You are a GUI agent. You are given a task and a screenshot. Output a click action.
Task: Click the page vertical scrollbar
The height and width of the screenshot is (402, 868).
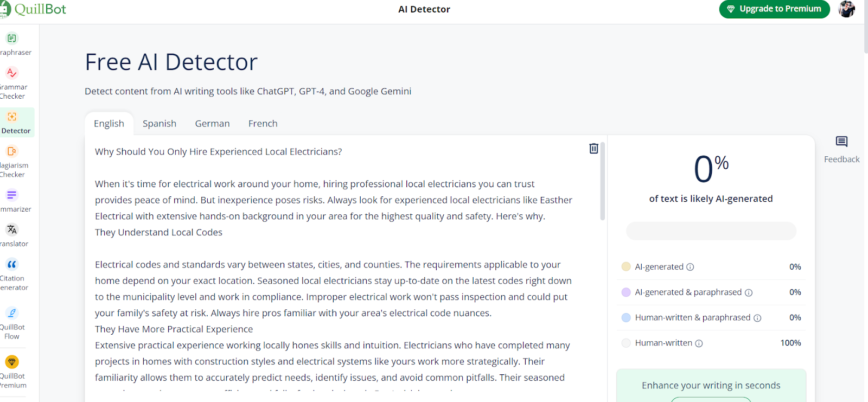click(x=866, y=27)
